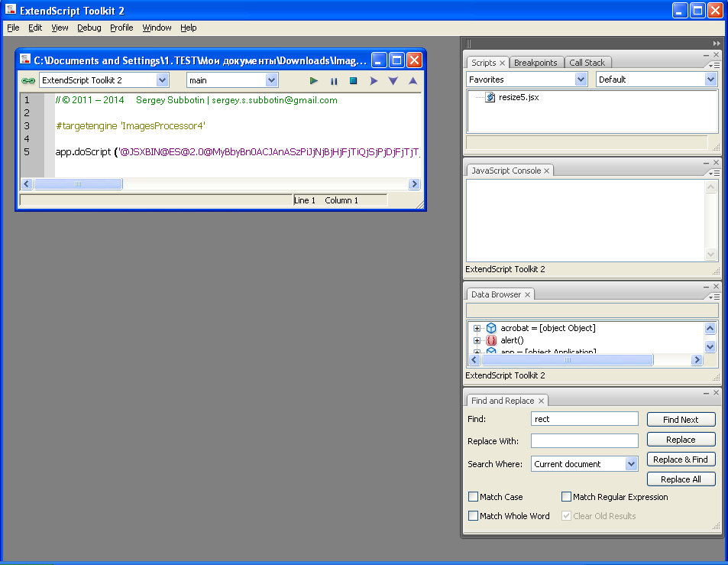Screen dimensions: 728x565
Task: Toggle the Clear Old Results checkbox
Action: click(566, 516)
